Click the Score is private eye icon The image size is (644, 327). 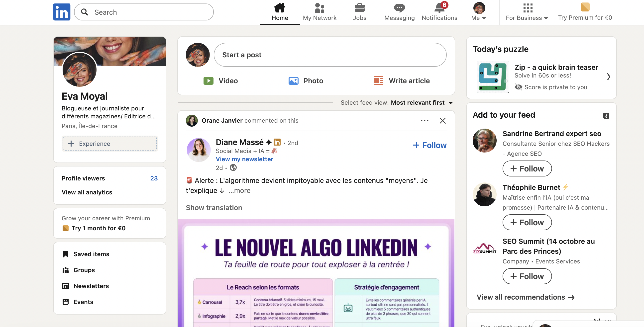coord(518,87)
